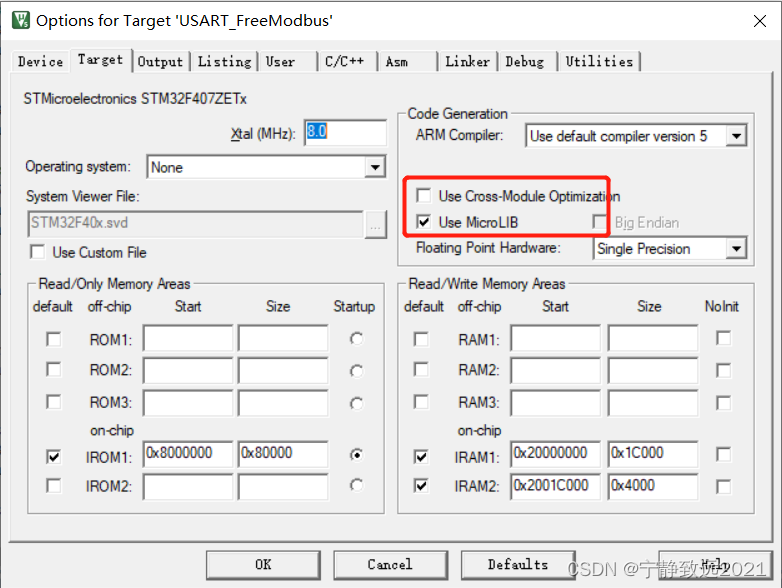
Task: Close the Options for Target dialog
Action: [760, 21]
